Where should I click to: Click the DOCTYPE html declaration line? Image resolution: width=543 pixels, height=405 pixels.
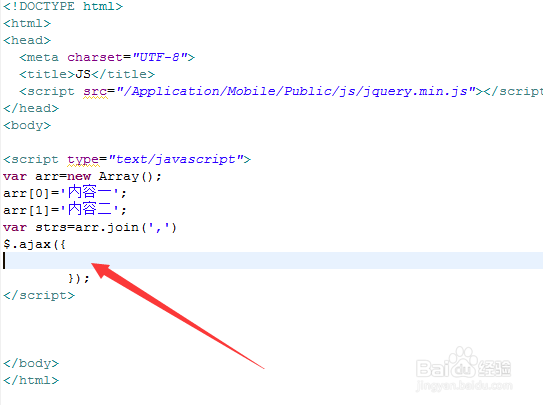(x=63, y=6)
